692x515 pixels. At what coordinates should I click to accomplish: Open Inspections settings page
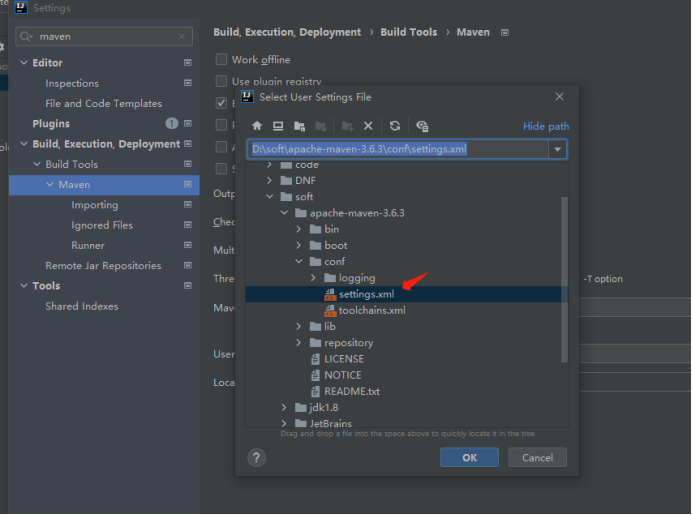click(72, 83)
